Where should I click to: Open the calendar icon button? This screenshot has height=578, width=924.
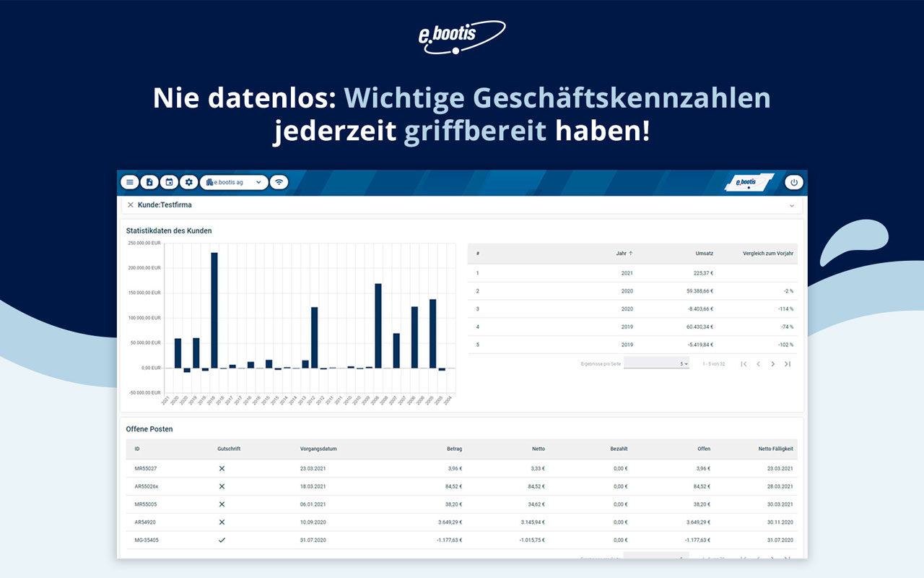pos(169,182)
